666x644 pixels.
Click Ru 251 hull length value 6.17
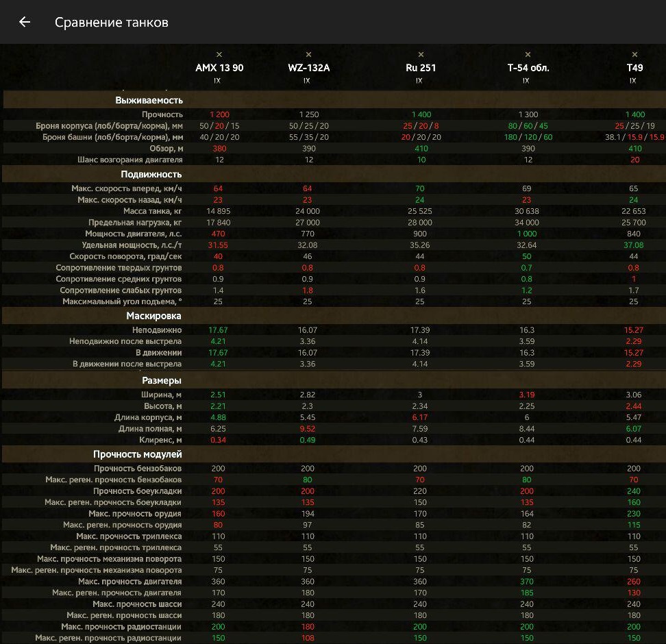pos(419,417)
